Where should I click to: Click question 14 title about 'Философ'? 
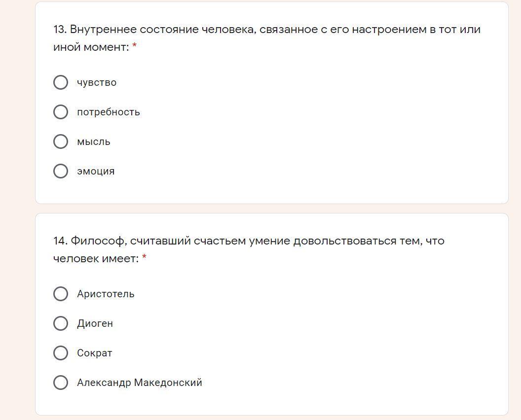(249, 241)
